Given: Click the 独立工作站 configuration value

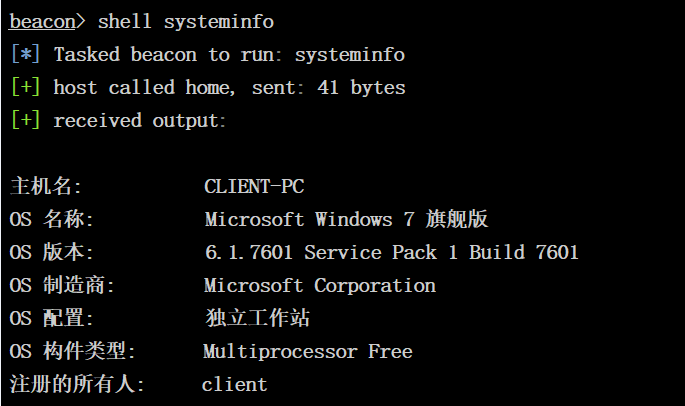Looking at the screenshot, I should pyautogui.click(x=257, y=318).
